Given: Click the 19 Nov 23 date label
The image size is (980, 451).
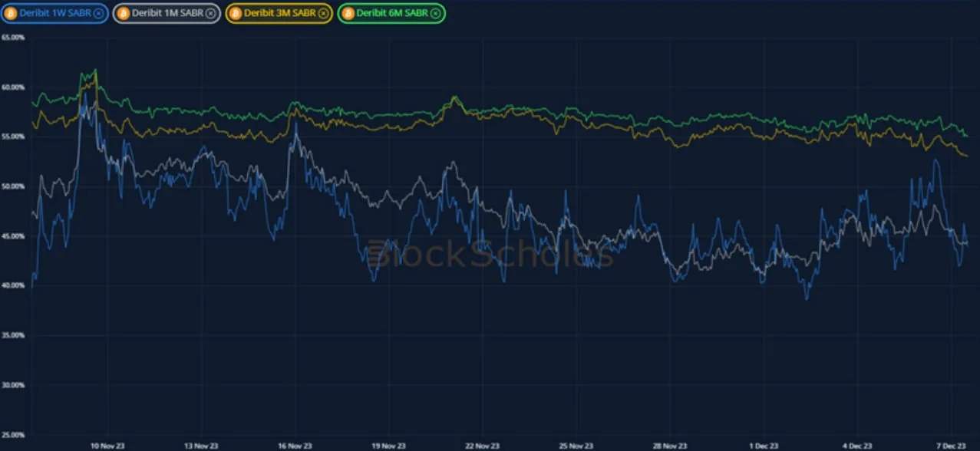Looking at the screenshot, I should [x=388, y=446].
